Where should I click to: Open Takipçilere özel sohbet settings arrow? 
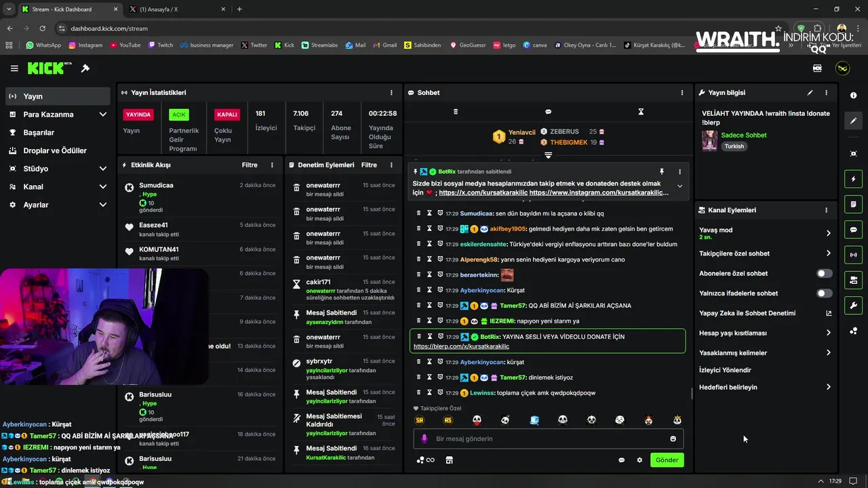click(x=828, y=253)
